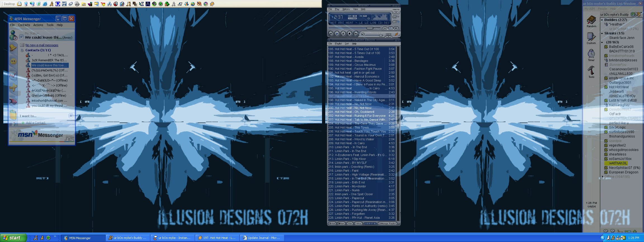Click the Winamp volume slider
This screenshot has height=242, width=644.
[x=374, y=35]
